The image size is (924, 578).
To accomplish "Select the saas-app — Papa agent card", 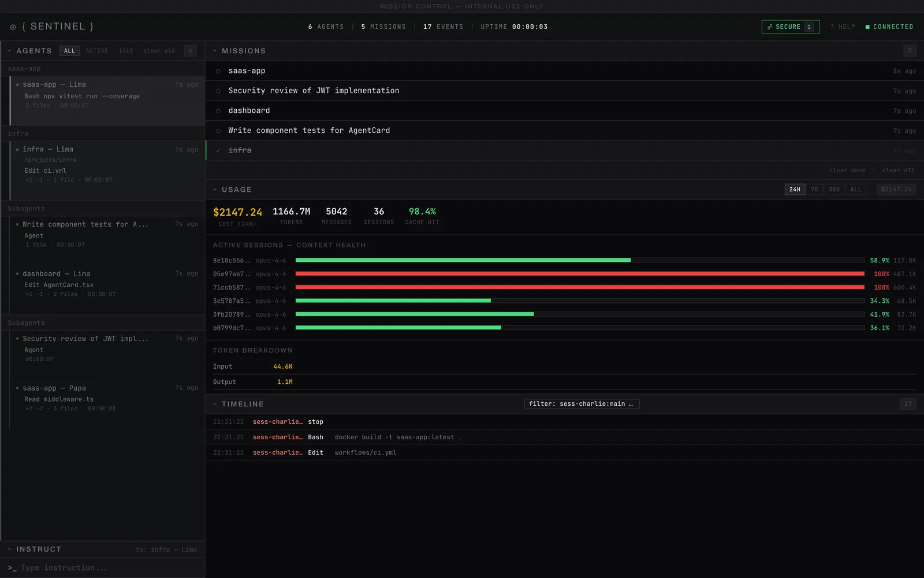I will click(x=107, y=403).
